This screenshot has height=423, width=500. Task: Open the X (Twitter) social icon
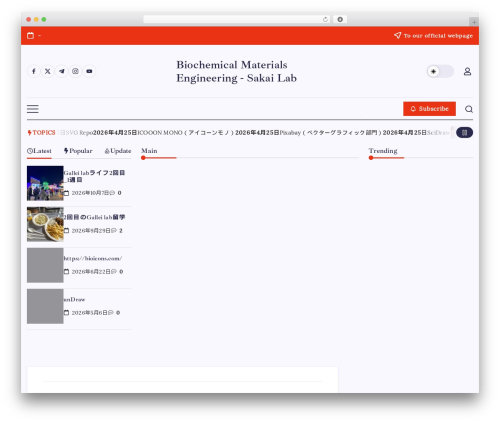pyautogui.click(x=48, y=71)
